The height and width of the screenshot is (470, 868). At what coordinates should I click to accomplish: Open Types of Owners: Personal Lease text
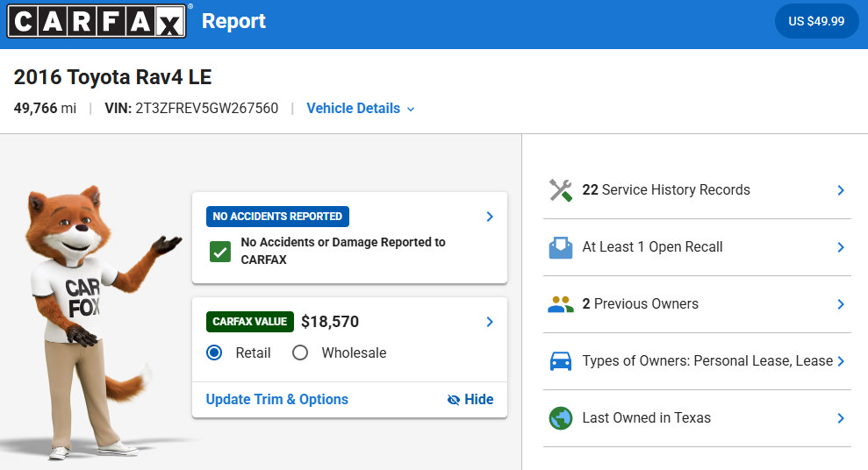pos(707,360)
